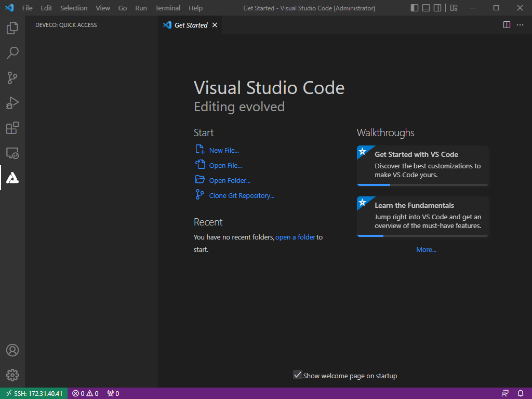Open the View menu
The width and height of the screenshot is (532, 399).
103,8
